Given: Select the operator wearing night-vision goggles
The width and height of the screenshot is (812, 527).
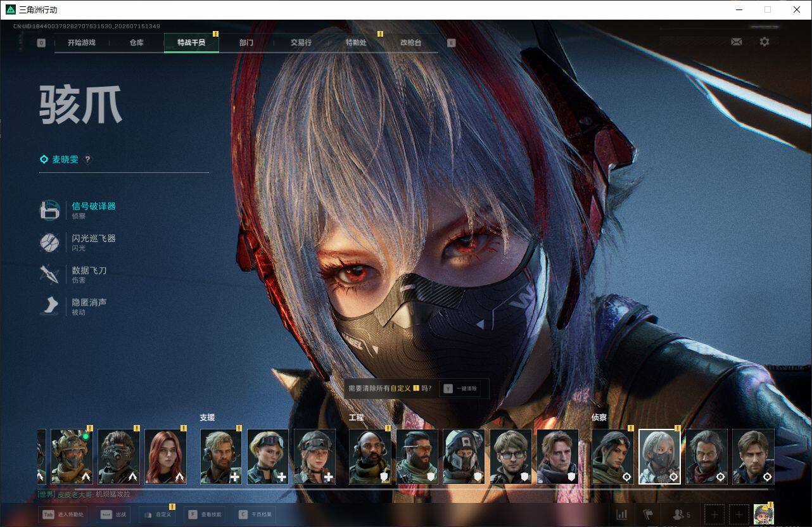Looking at the screenshot, I should pos(119,457).
